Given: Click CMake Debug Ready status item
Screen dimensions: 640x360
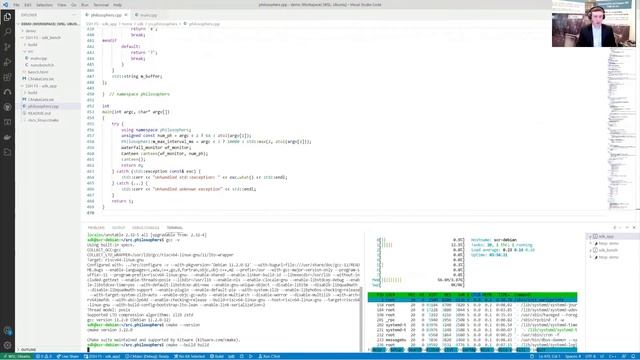Looking at the screenshot, I should pos(147,356).
